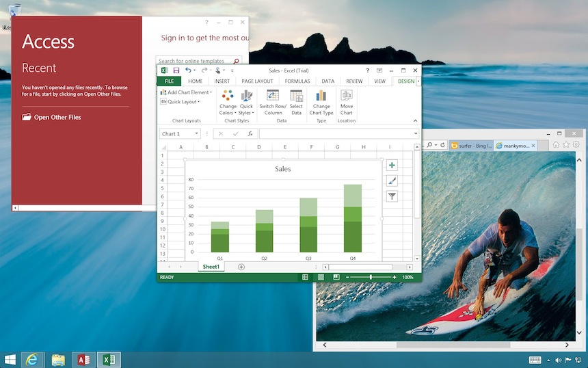The width and height of the screenshot is (588, 368).
Task: Click Move Chart in Location group
Action: coord(347,103)
